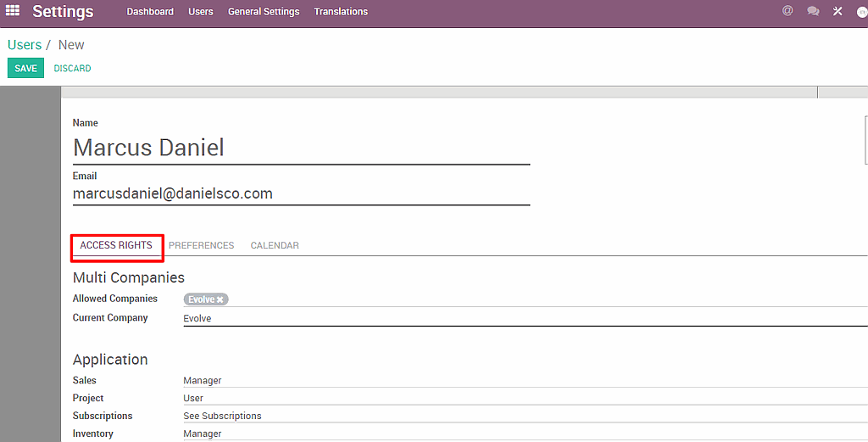Viewport: 868px width, 442px height.
Task: Expand the Project role dropdown
Action: pos(509,399)
